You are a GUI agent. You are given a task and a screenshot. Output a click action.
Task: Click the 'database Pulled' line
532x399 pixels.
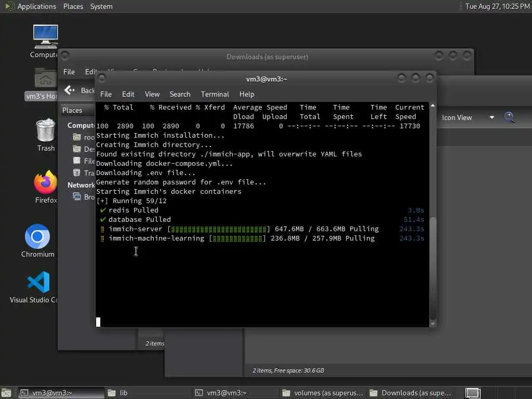click(136, 220)
